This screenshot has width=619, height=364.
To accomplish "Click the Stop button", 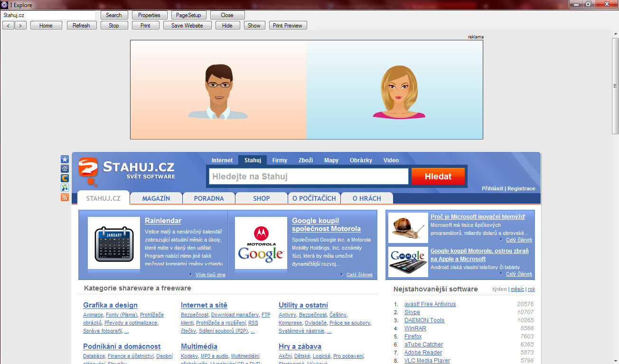I will (114, 26).
